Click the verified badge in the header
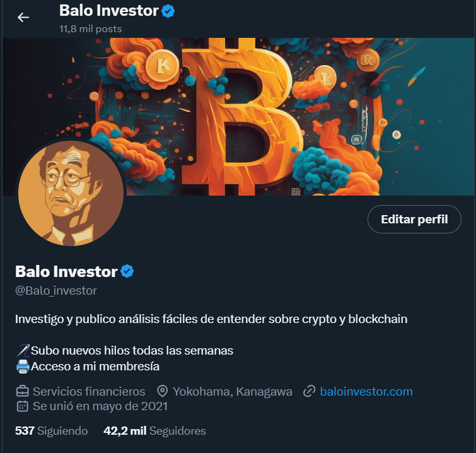This screenshot has height=453, width=476. pyautogui.click(x=168, y=11)
